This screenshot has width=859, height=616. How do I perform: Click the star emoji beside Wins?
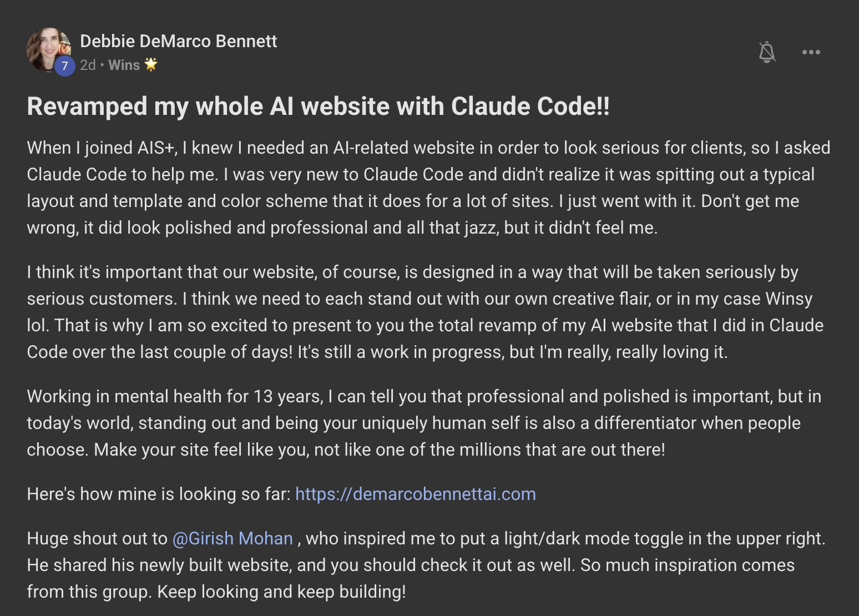pos(151,64)
